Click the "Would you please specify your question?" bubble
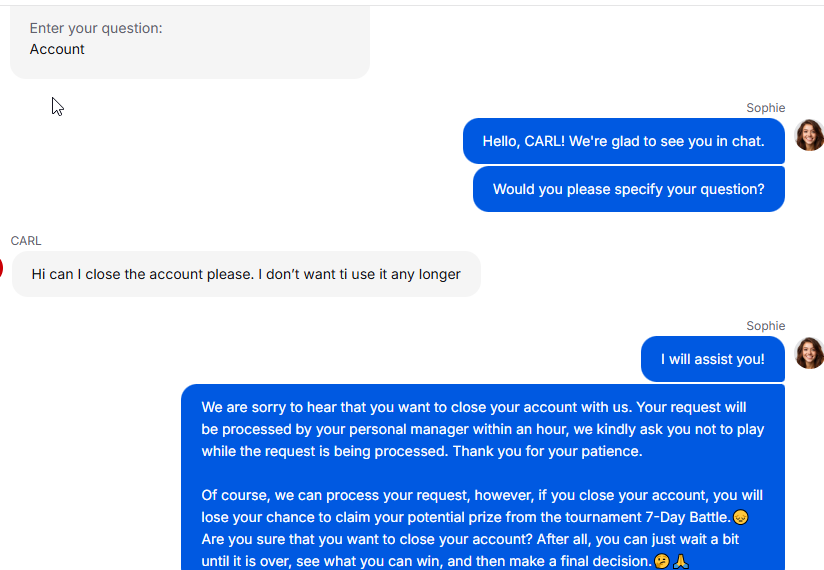The height and width of the screenshot is (570, 824). pyautogui.click(x=628, y=189)
